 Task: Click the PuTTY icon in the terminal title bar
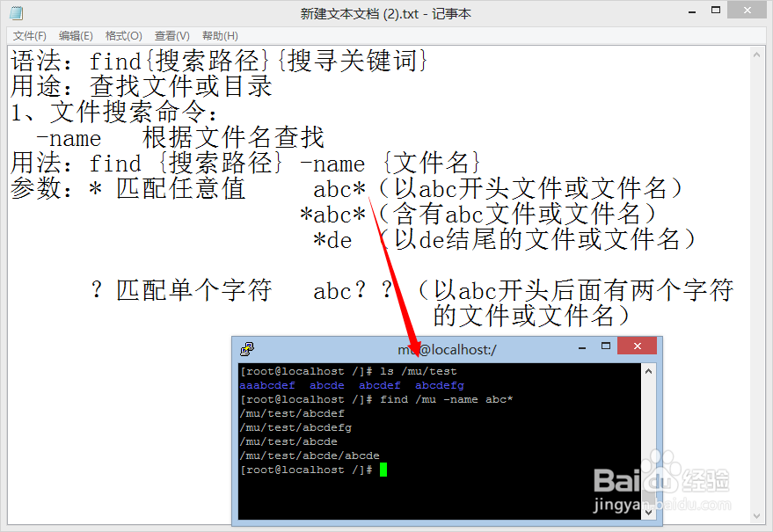[246, 349]
